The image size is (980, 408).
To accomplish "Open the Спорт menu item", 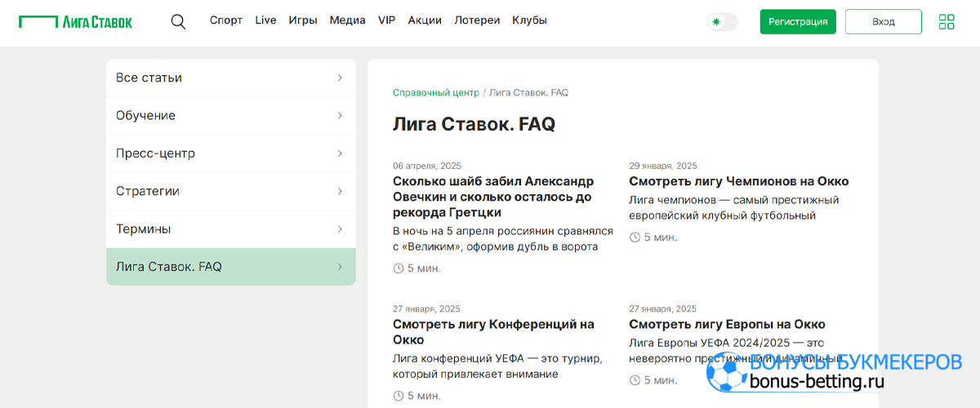I will 226,20.
